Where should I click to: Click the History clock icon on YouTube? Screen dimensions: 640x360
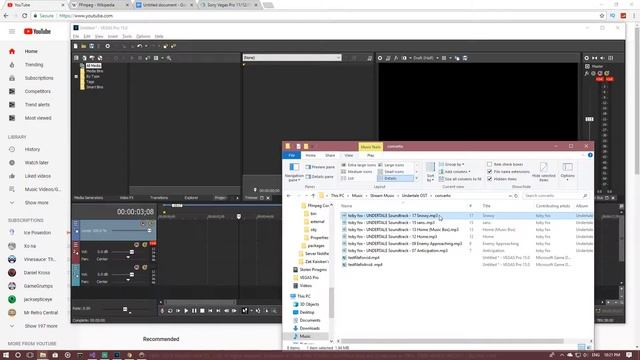tap(12, 149)
